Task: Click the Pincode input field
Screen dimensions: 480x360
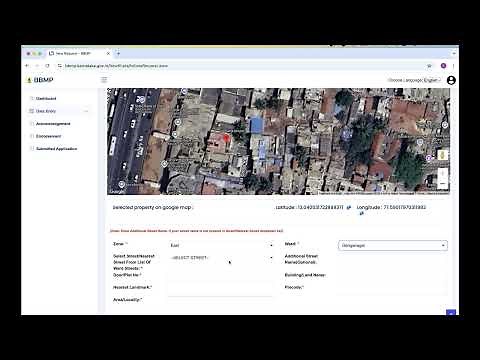Action: click(x=393, y=288)
